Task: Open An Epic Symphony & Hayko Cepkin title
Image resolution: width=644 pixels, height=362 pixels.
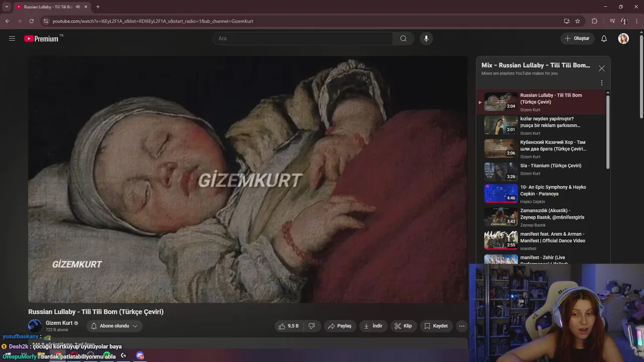Action: [x=553, y=191]
